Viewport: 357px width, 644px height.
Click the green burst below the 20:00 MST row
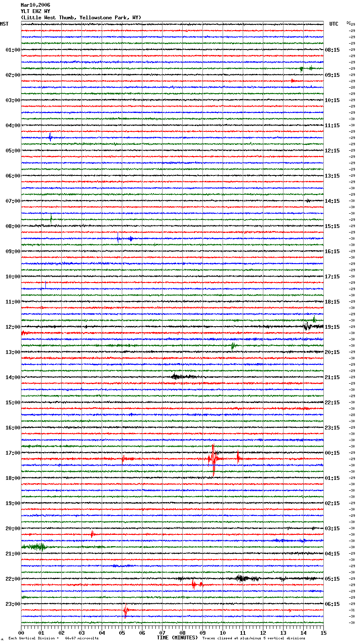coord(34,547)
